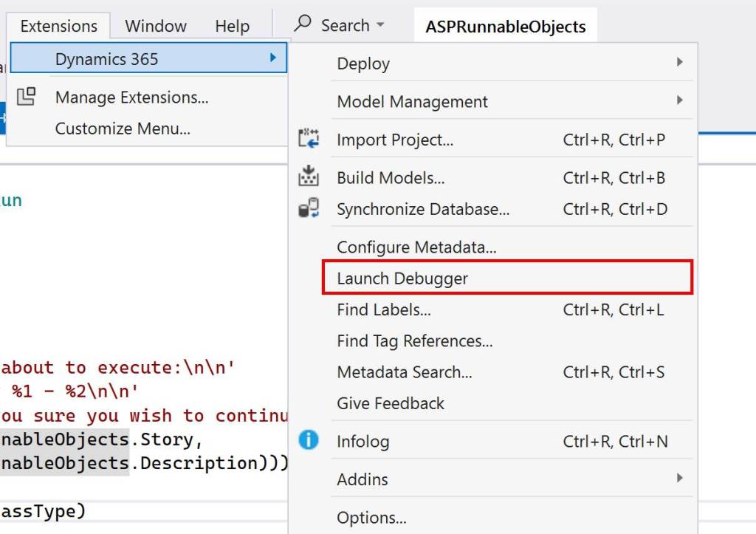Select Customize Menu entry
Viewport: 756px width, 534px height.
(x=123, y=129)
